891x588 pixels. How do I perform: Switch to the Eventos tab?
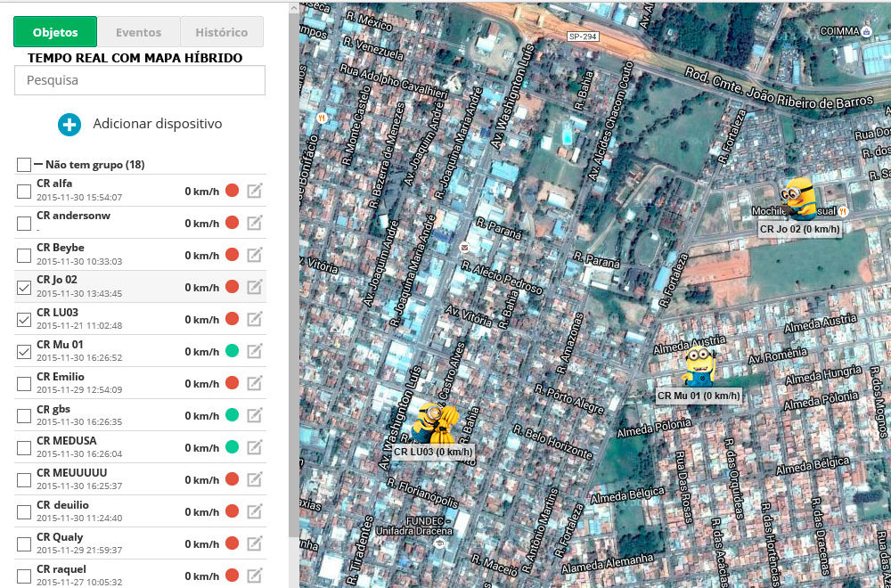pyautogui.click(x=138, y=32)
